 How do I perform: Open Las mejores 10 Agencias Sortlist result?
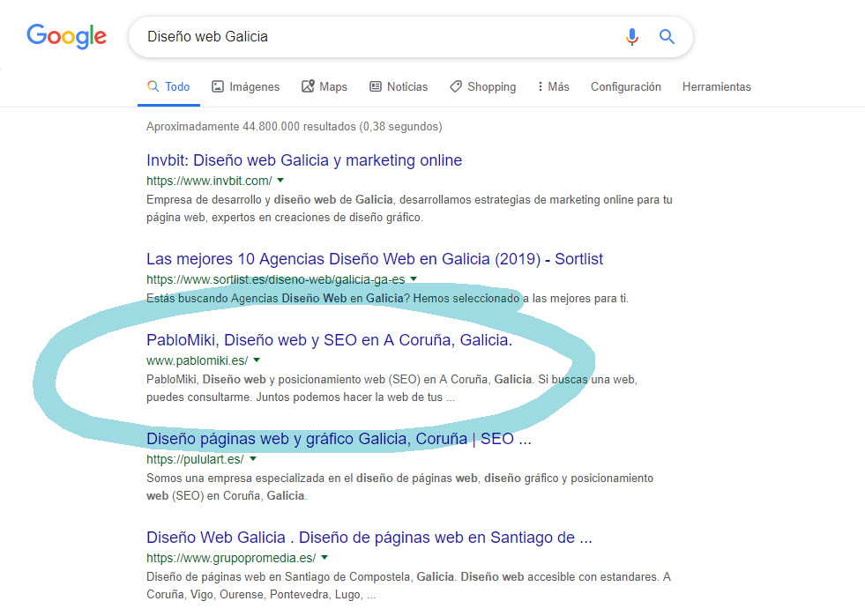coord(375,258)
